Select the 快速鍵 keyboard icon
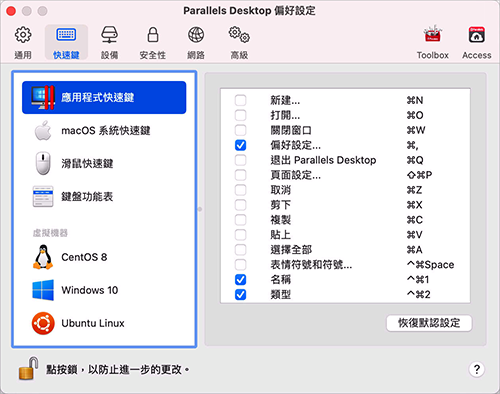Screen dimensions: 500x394 pos(66,35)
